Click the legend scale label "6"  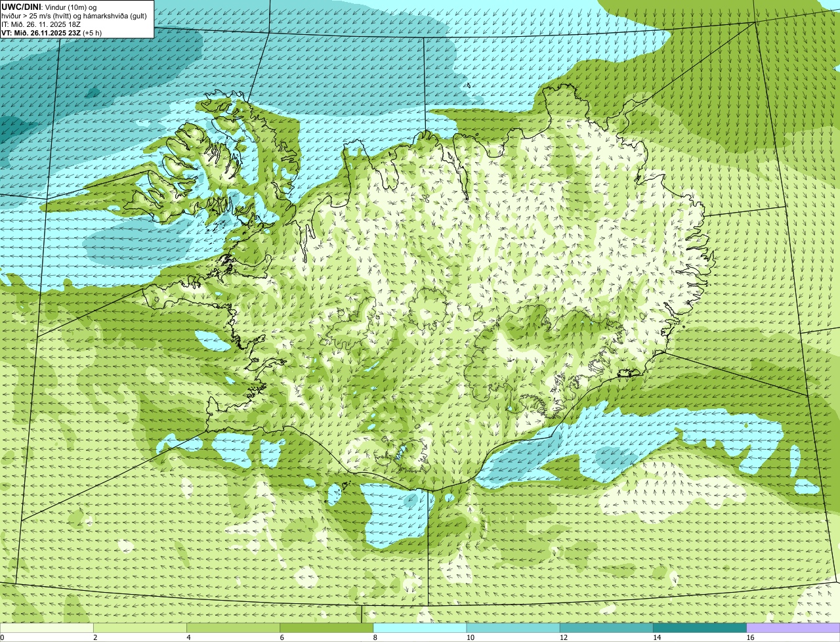coord(282,637)
